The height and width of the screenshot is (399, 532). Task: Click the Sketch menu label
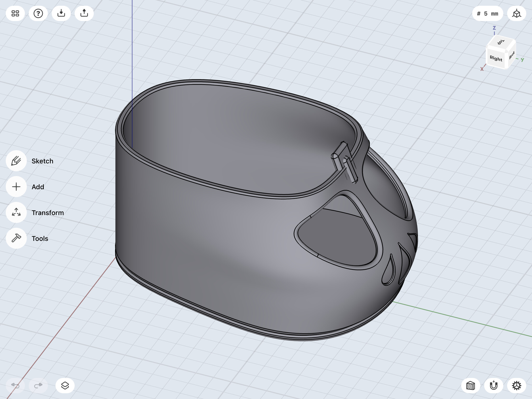pos(42,161)
